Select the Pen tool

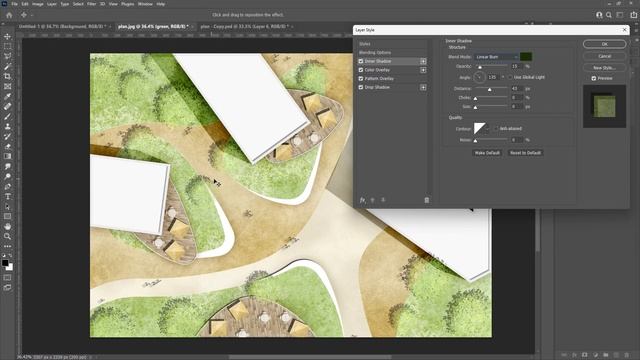[x=7, y=187]
